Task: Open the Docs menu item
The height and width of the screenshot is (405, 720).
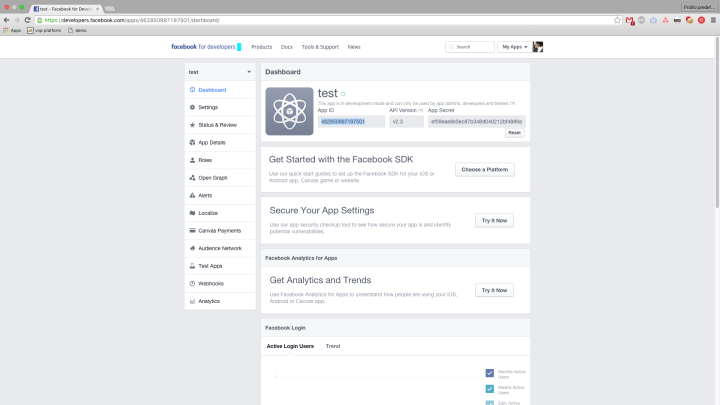Action: pyautogui.click(x=287, y=47)
